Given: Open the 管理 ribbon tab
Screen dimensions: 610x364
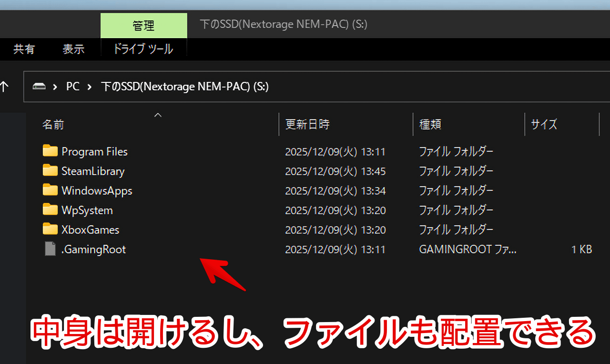Looking at the screenshot, I should point(143,25).
